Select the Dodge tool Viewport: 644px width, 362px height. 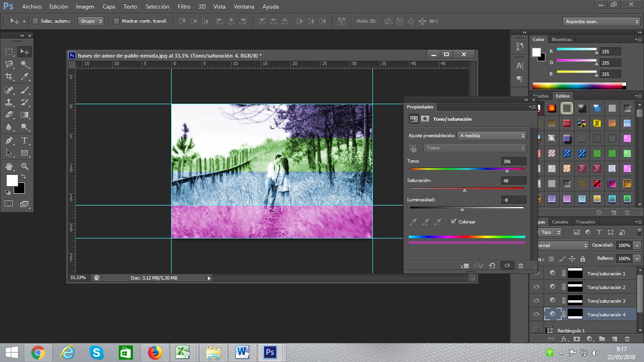click(25, 127)
